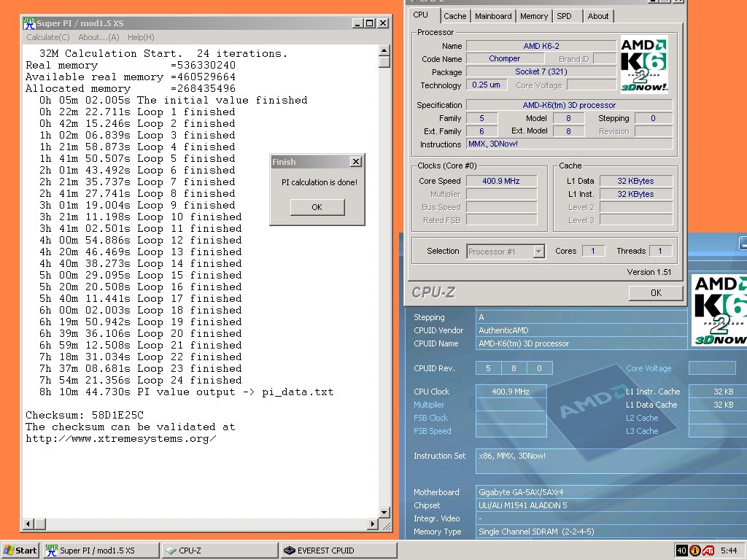Click the AMD K6-2 logo in CPU-Z
This screenshot has height=560, width=747.
[644, 64]
